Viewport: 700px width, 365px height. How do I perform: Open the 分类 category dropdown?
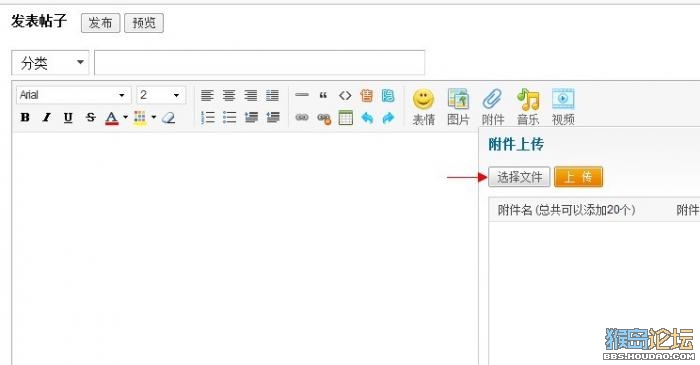pyautogui.click(x=50, y=63)
